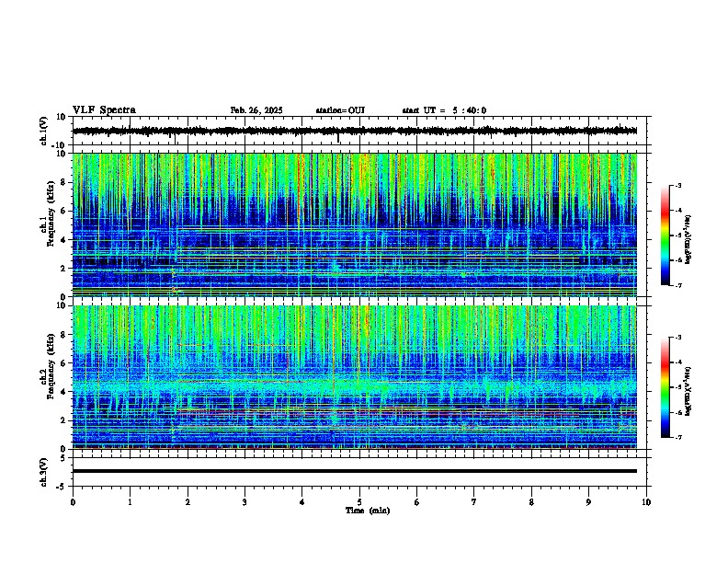
Task: Click inside the ch.2 spectrogram plot
Action: click(355, 377)
